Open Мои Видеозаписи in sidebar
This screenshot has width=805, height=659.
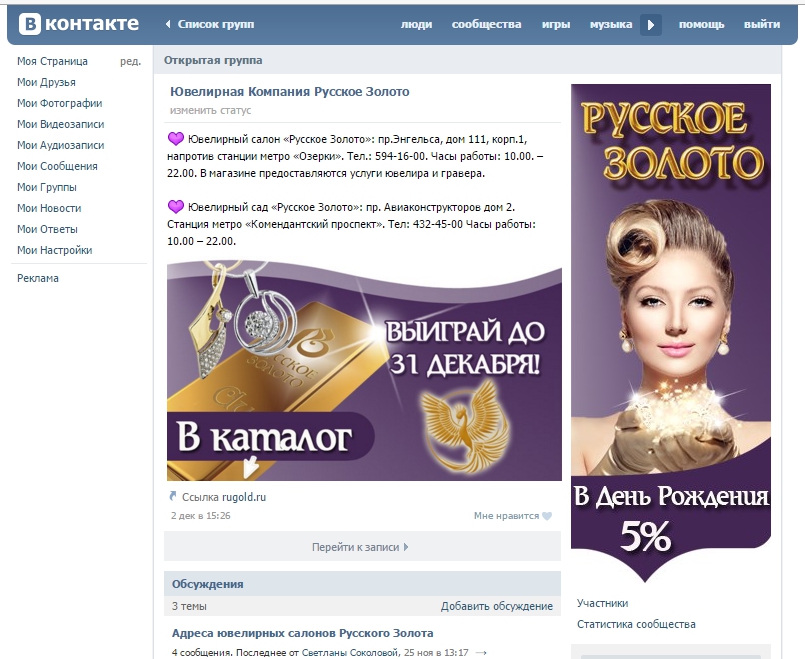click(x=61, y=124)
